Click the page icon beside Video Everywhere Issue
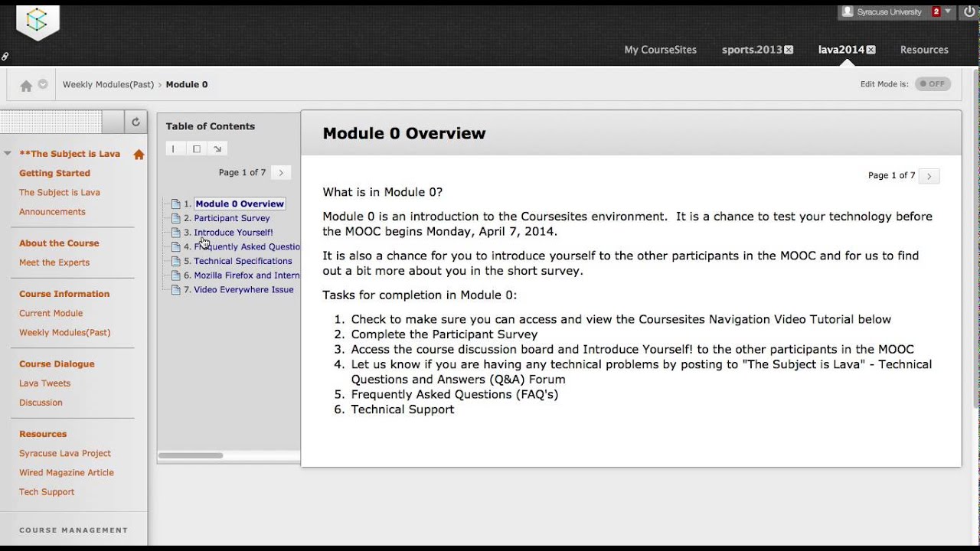The image size is (980, 551). point(175,290)
